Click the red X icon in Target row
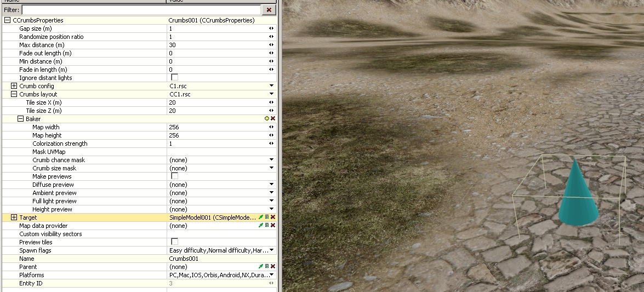The image size is (644, 292). (x=273, y=217)
